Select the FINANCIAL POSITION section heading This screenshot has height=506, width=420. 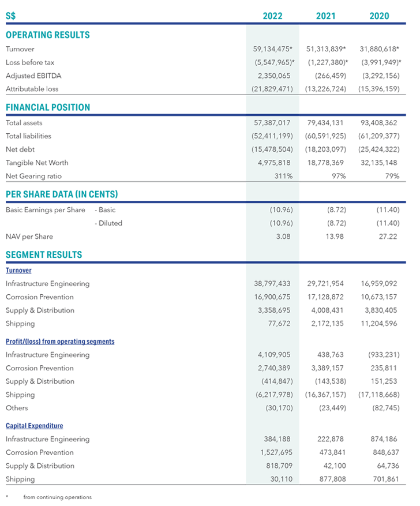(x=48, y=107)
